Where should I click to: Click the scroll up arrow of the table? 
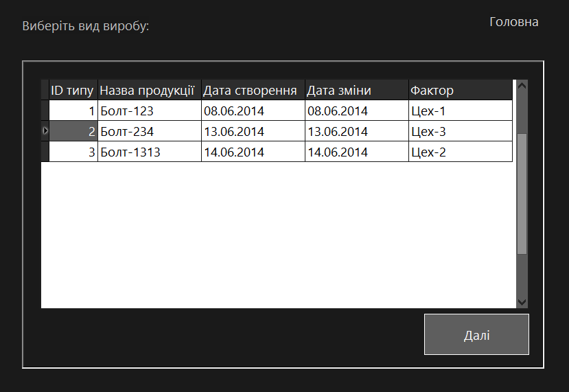tap(522, 86)
